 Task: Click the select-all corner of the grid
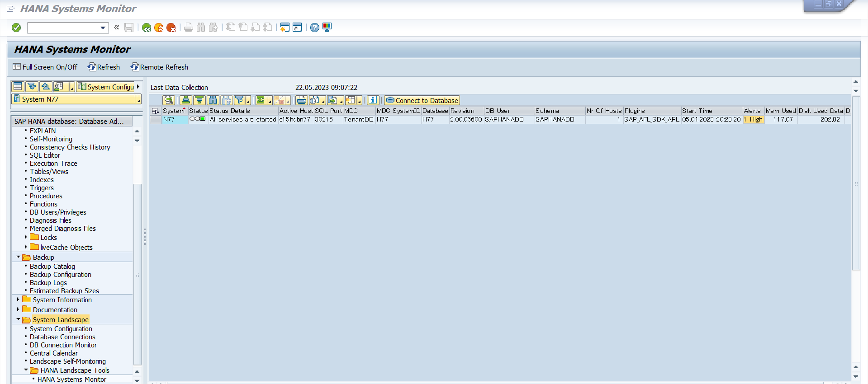155,111
